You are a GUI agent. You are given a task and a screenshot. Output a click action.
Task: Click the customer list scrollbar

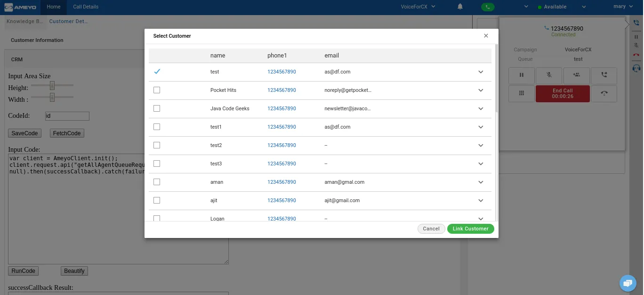click(496, 79)
